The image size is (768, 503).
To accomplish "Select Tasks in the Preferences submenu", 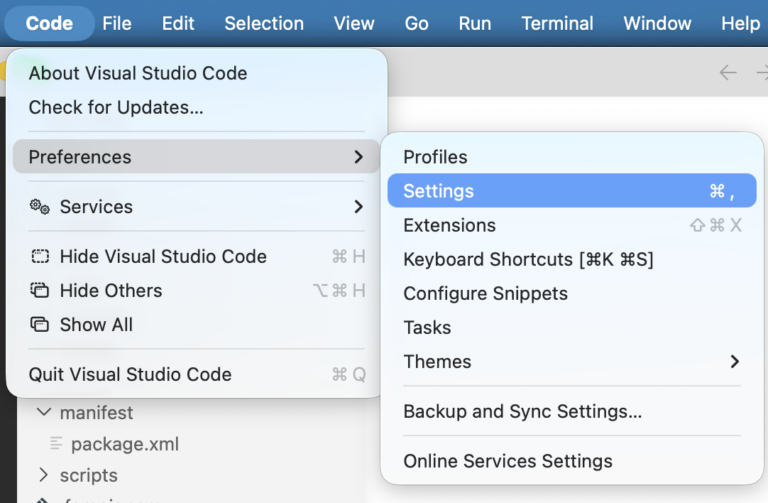I will click(x=572, y=328).
